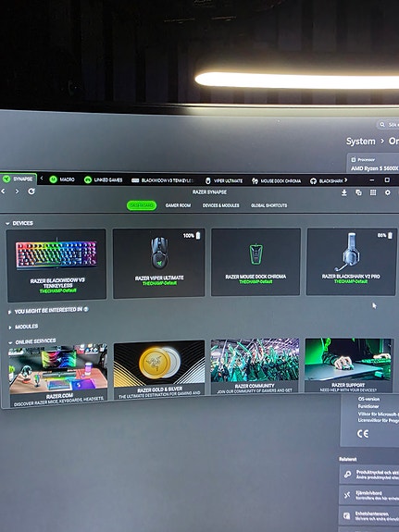Collapse the Devices section

(x=7, y=223)
